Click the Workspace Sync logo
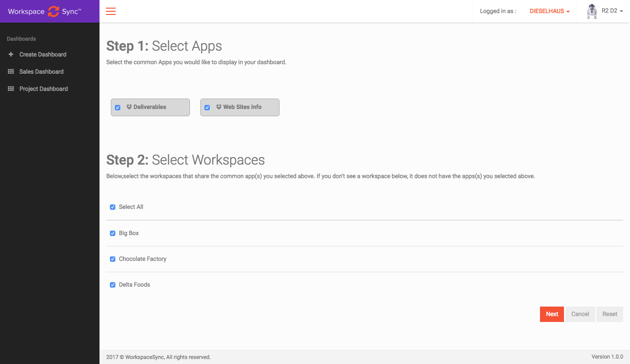The height and width of the screenshot is (364, 630). point(44,11)
